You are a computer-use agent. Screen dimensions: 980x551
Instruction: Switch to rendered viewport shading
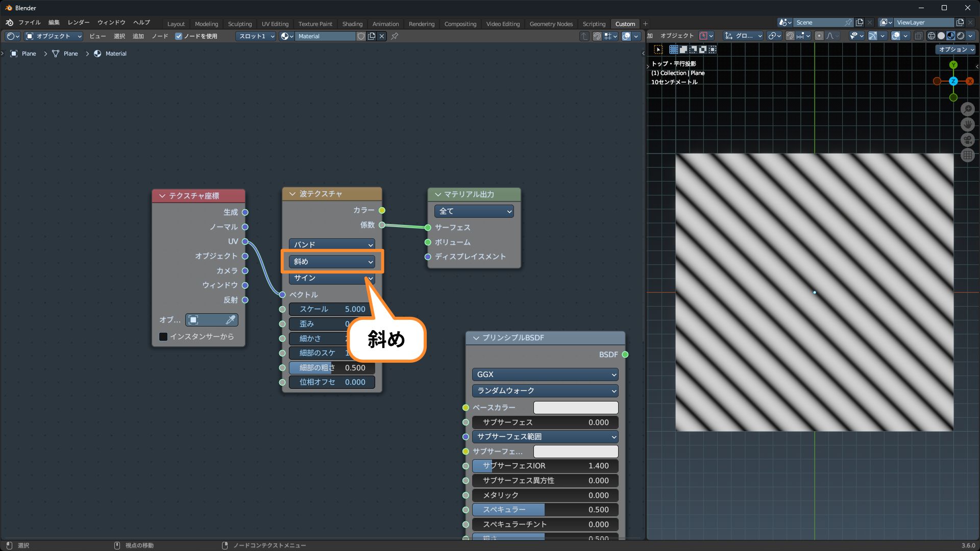pyautogui.click(x=961, y=36)
